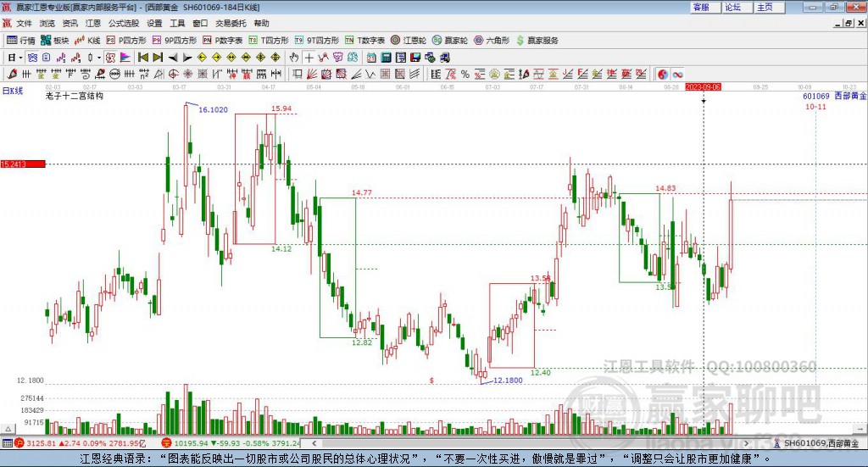The height and width of the screenshot is (467, 868).
Task: Click the triangle expander at volume pane corner
Action: (x=8, y=429)
